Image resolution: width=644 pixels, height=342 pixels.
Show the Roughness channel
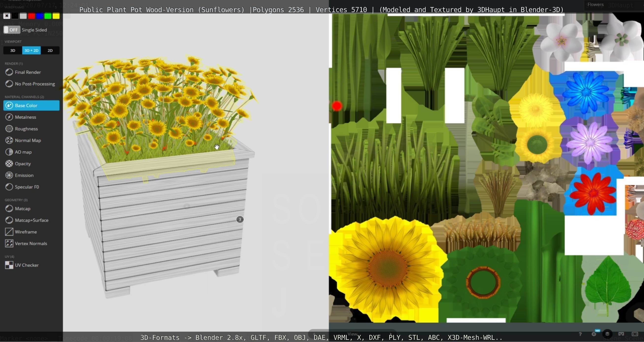[x=32, y=129]
